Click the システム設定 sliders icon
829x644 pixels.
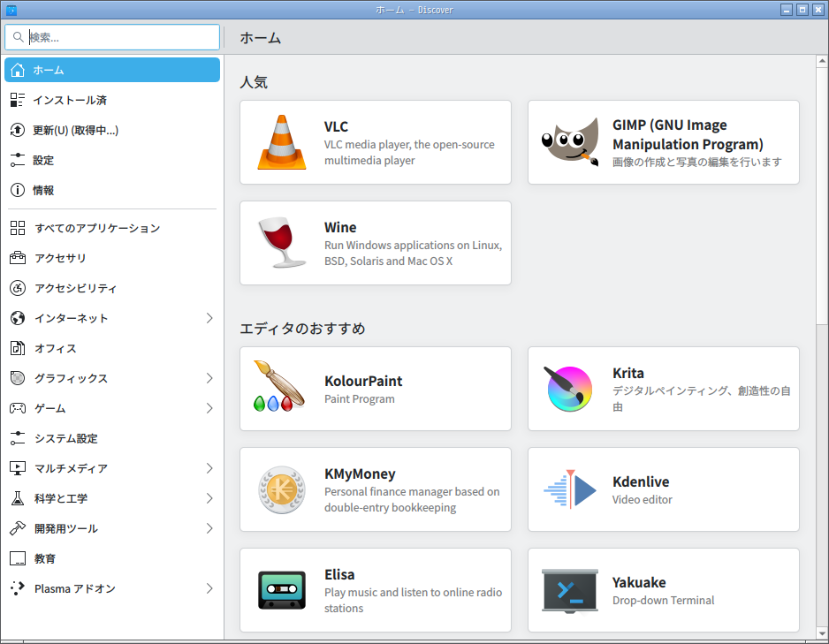[x=18, y=438]
